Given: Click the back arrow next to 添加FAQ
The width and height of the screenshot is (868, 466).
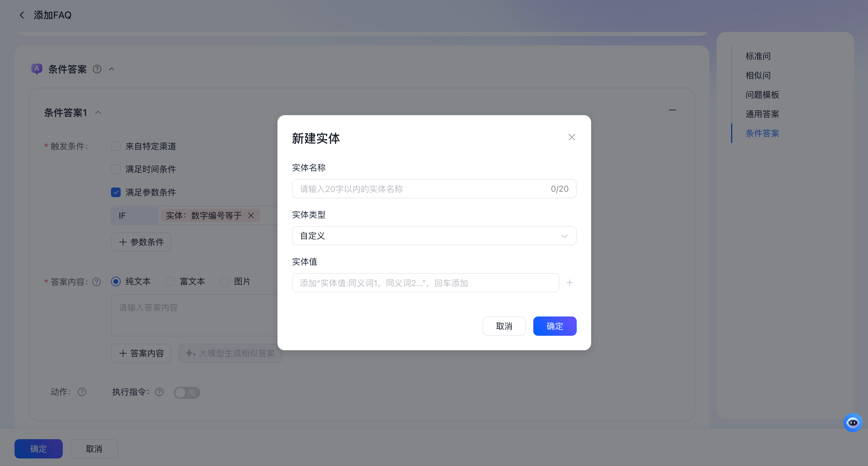Looking at the screenshot, I should click(x=22, y=15).
